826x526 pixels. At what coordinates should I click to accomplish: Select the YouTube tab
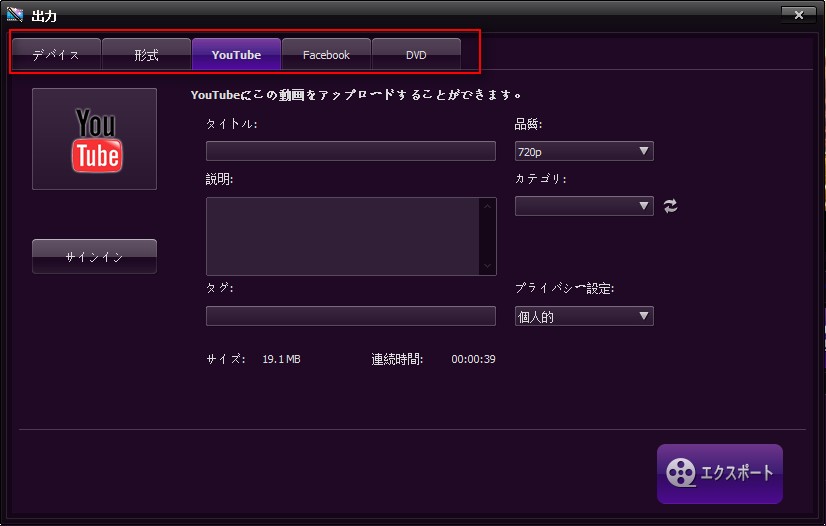pos(237,54)
